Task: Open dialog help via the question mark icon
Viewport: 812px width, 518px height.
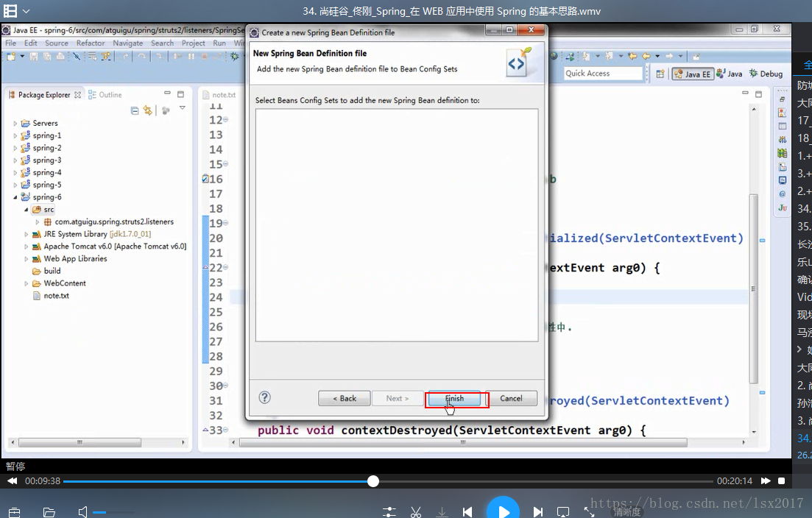Action: (x=264, y=397)
